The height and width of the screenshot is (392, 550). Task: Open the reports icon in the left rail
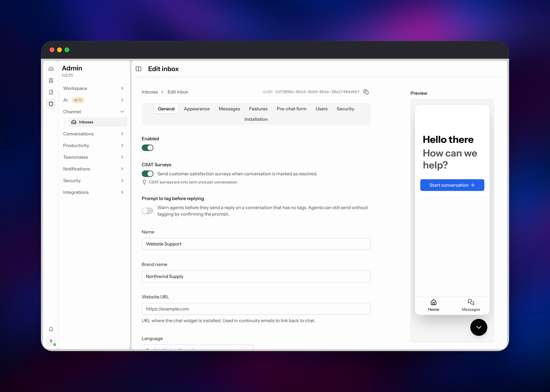pyautogui.click(x=51, y=92)
